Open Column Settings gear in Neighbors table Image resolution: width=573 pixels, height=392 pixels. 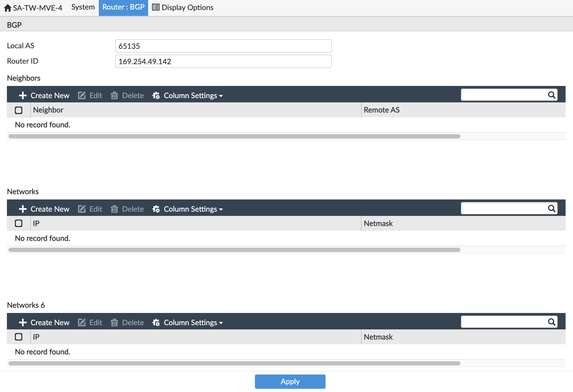tap(156, 95)
